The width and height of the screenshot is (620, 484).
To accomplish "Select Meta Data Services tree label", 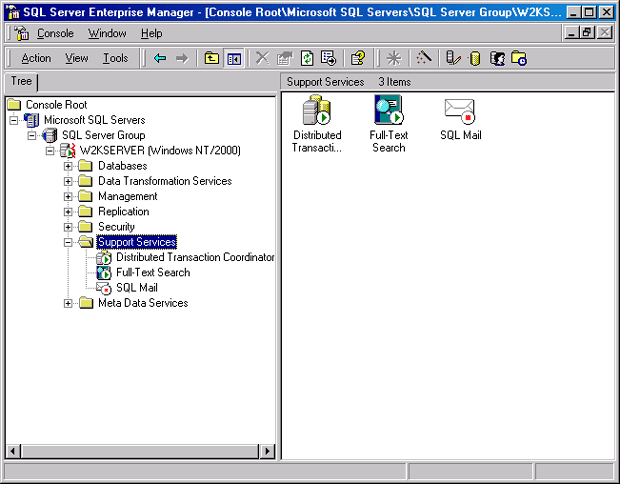I will point(143,303).
